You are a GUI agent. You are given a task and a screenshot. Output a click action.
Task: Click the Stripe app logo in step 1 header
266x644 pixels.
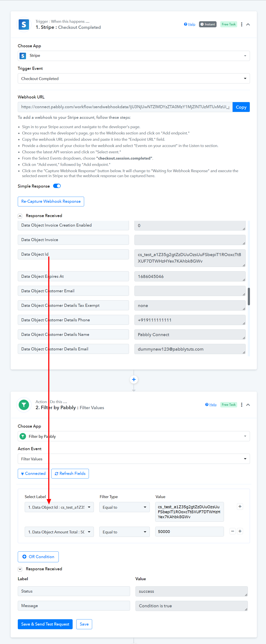click(x=24, y=25)
